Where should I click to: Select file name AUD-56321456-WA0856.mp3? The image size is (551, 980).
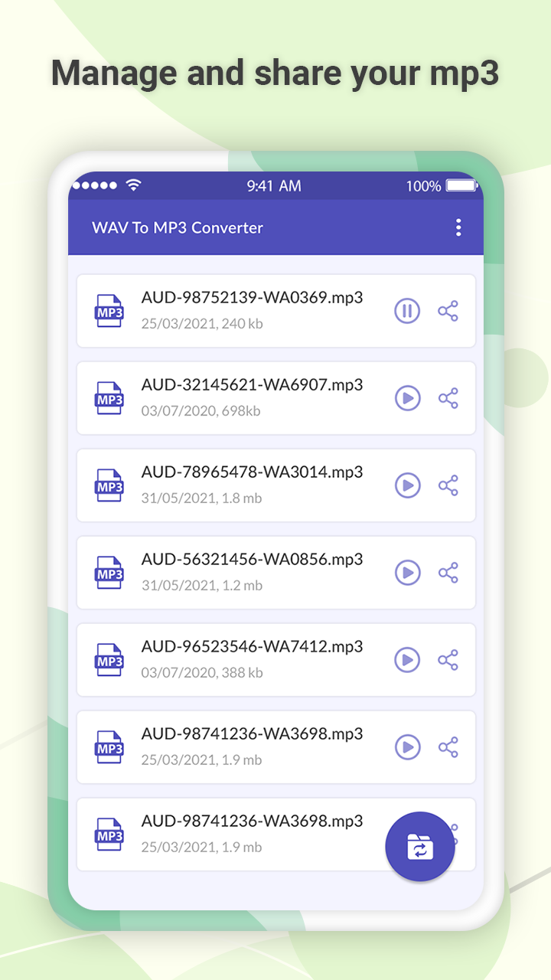coord(252,560)
